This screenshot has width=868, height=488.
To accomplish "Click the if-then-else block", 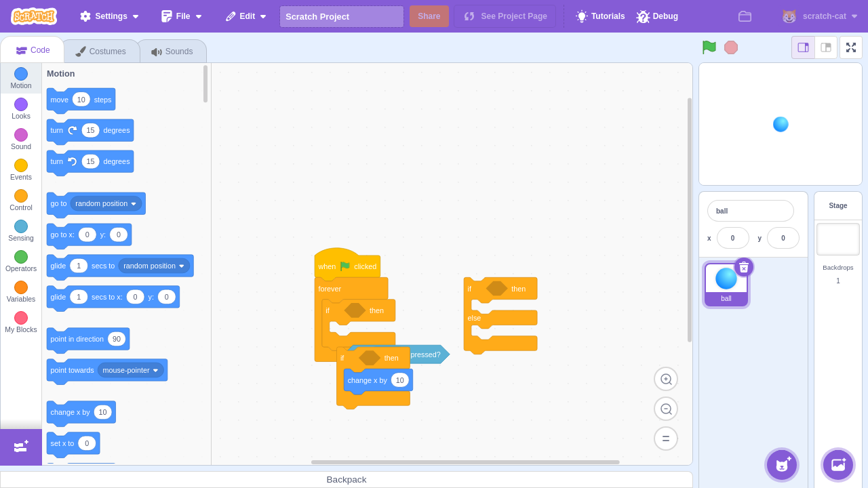I will click(500, 315).
